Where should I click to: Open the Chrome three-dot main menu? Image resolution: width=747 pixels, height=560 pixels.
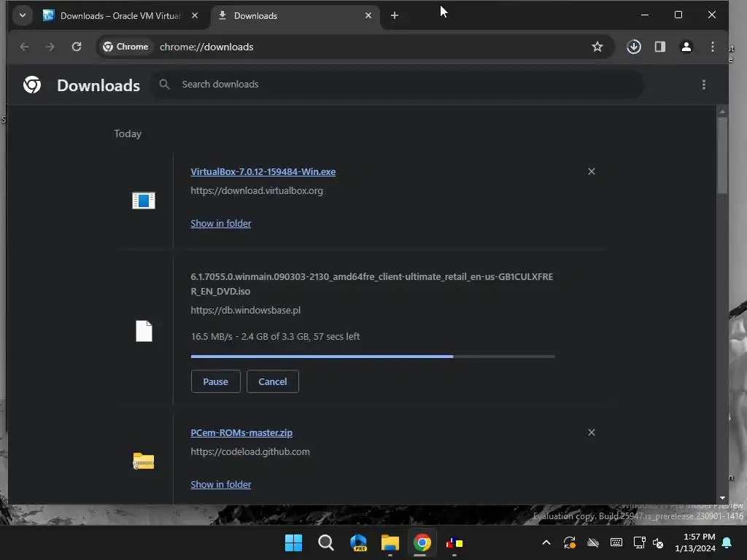[712, 47]
